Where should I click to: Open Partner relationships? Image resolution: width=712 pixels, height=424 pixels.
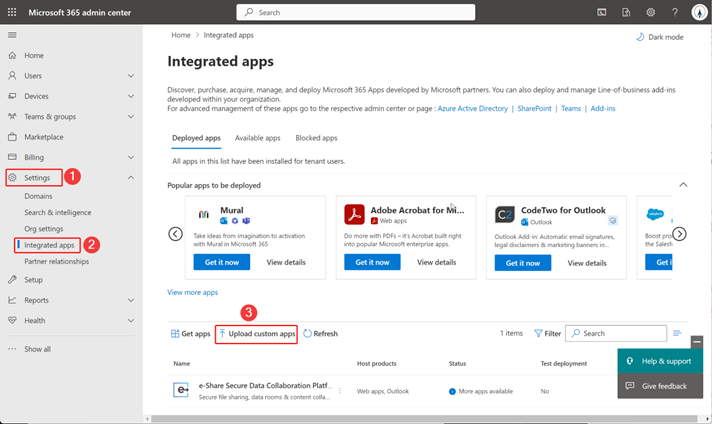click(56, 261)
